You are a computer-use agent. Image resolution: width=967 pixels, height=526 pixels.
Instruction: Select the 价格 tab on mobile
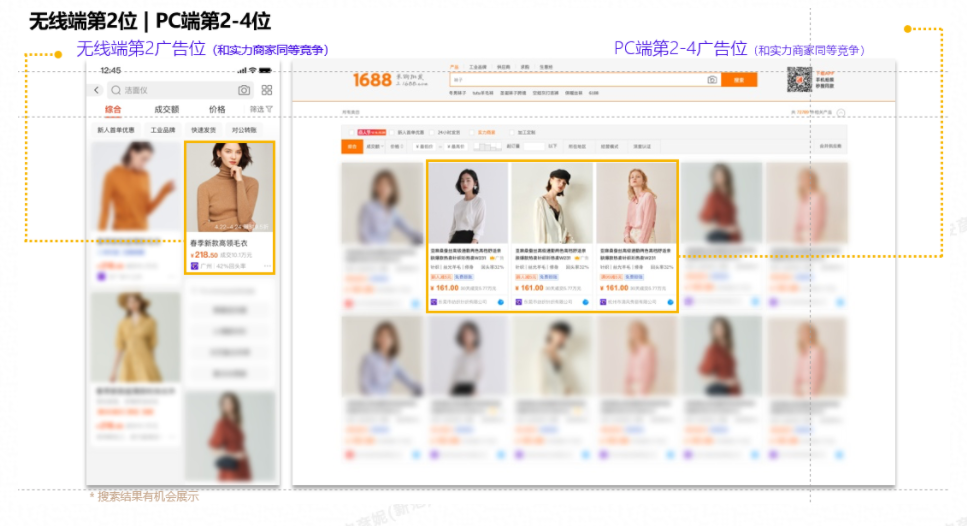217,109
